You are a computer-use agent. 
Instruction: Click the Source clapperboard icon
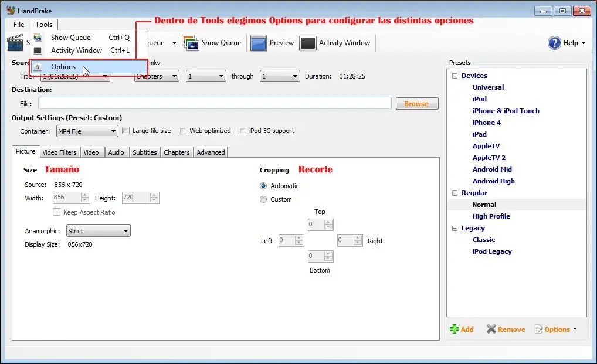click(x=16, y=42)
